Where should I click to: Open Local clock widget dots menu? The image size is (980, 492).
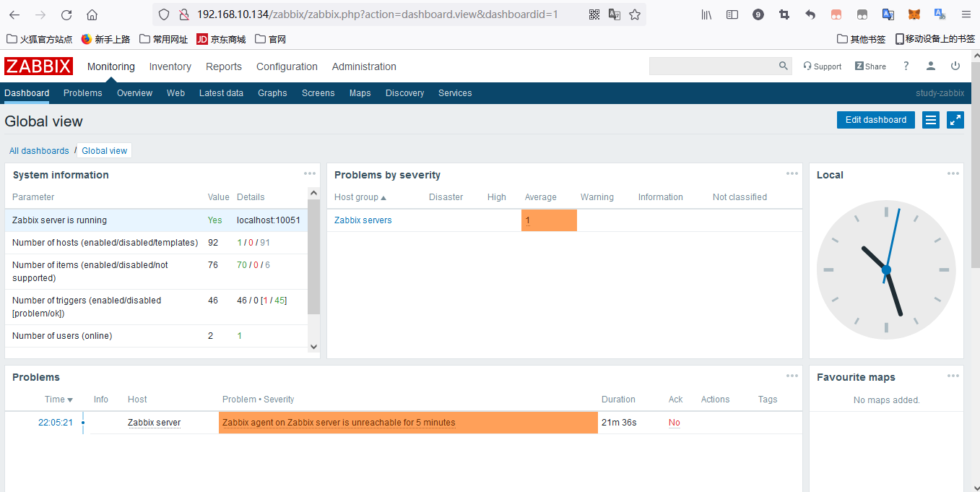[x=953, y=173]
